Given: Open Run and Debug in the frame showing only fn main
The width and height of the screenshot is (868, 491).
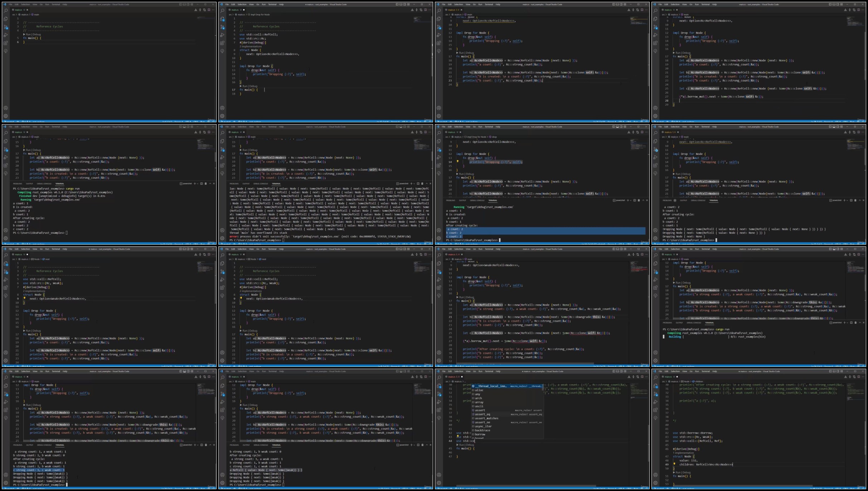Looking at the screenshot, I should 6,35.
